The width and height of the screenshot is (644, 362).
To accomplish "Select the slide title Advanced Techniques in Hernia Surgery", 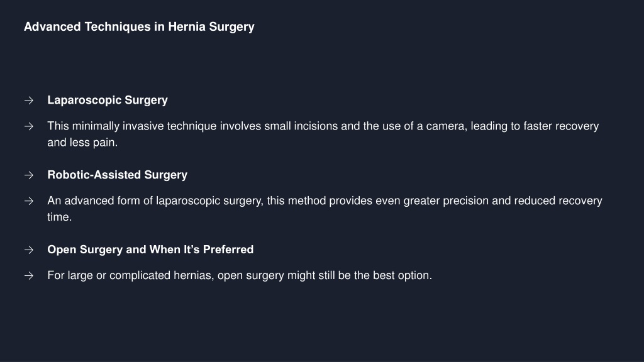I will (x=139, y=27).
